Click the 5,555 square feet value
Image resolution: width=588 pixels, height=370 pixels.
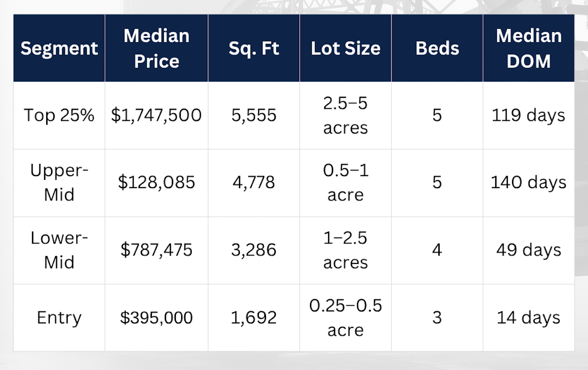pos(254,115)
